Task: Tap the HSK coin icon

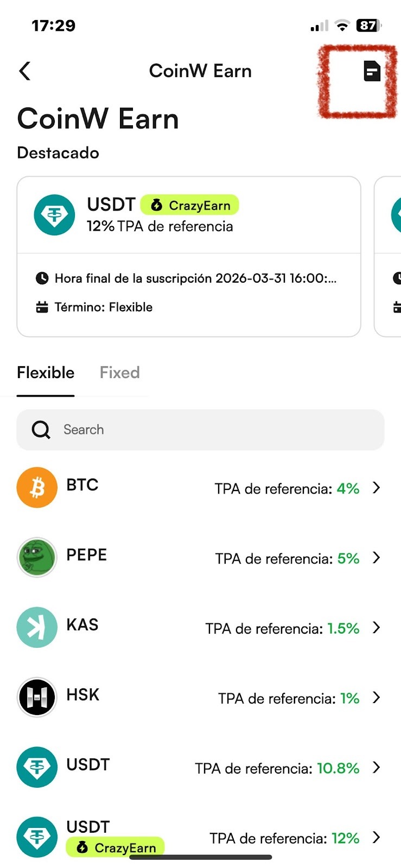Action: coord(37,697)
